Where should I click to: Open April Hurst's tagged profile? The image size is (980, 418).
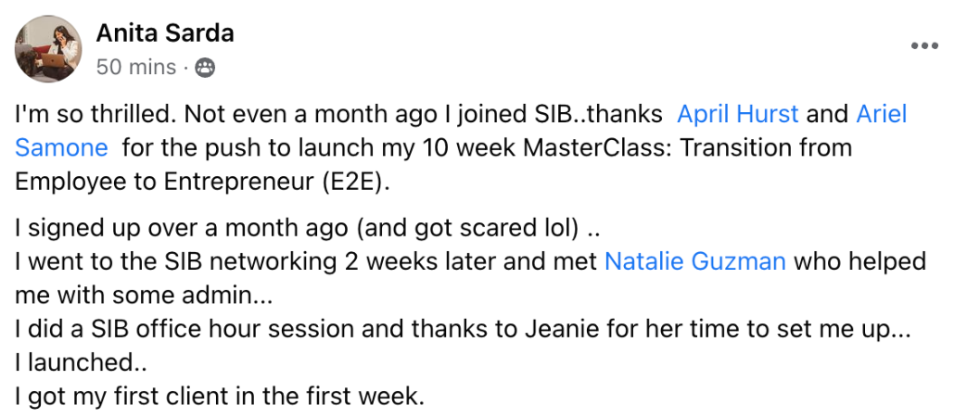(737, 114)
